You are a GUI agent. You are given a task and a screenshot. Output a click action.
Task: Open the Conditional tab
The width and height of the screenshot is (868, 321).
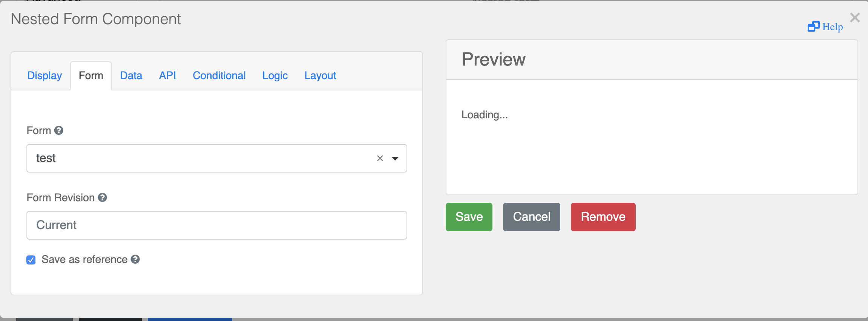point(219,75)
